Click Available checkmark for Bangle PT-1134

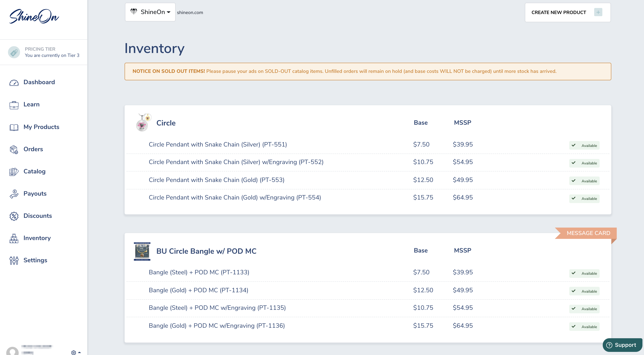click(x=574, y=291)
